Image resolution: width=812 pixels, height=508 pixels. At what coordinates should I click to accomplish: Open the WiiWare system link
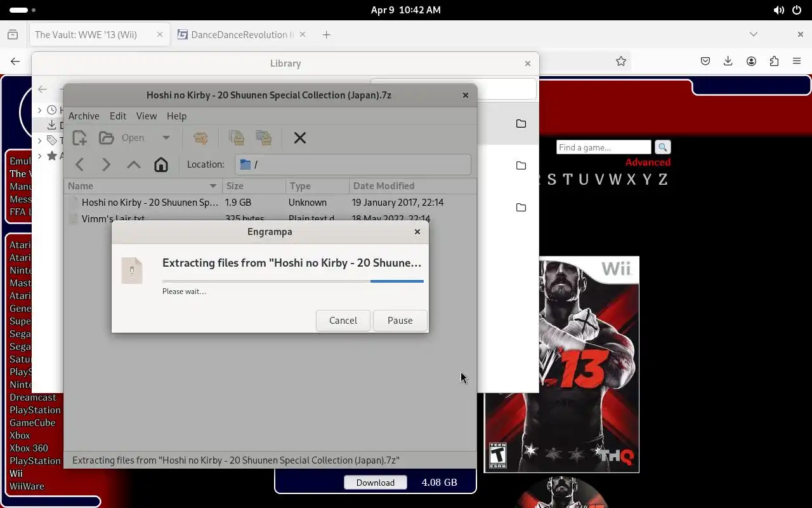[27, 486]
